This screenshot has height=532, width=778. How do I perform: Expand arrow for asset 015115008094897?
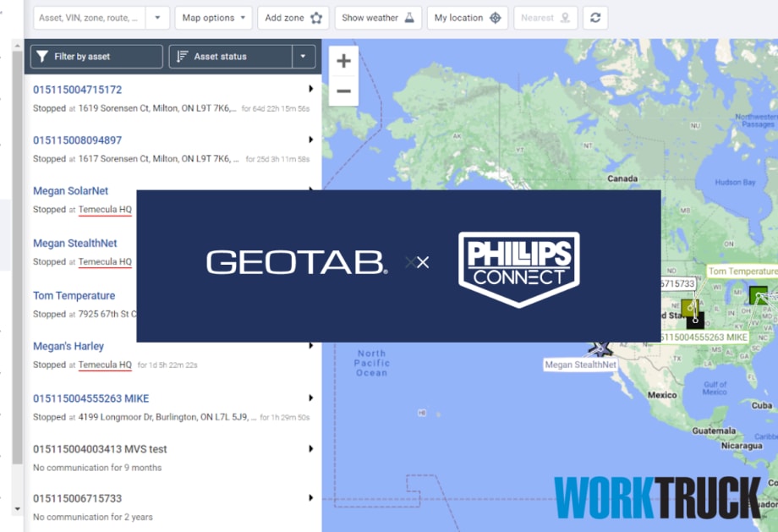310,140
